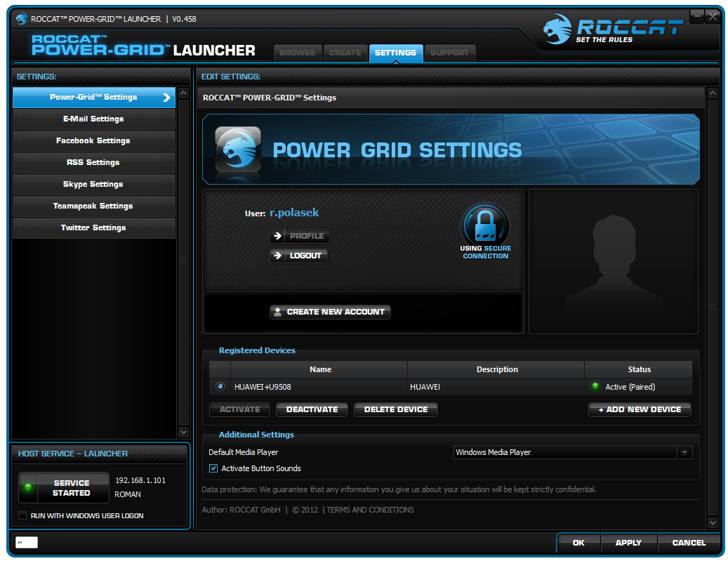Click the Name column header
728x561 pixels.
[x=320, y=369]
